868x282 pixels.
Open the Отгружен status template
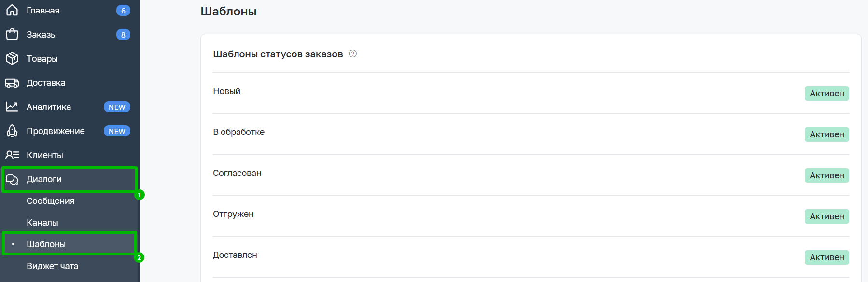coord(531,216)
